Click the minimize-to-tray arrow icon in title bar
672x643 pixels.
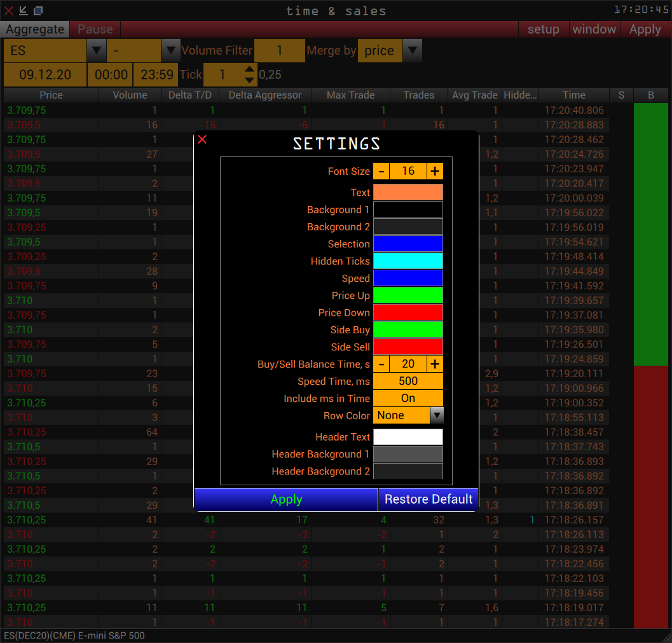click(x=23, y=10)
